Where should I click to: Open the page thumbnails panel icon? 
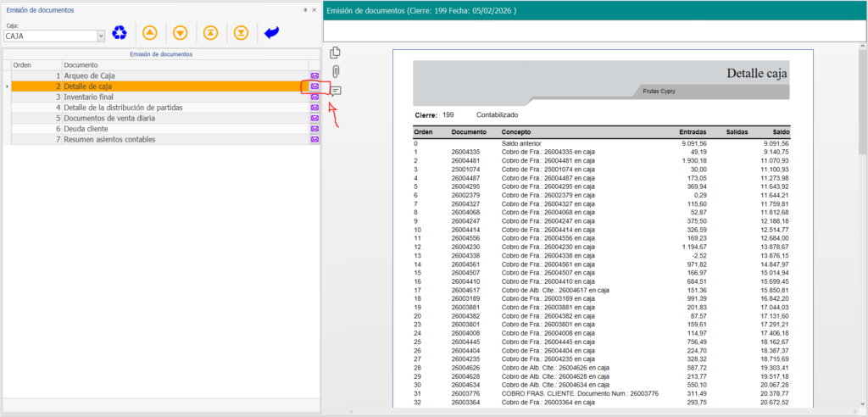point(336,53)
